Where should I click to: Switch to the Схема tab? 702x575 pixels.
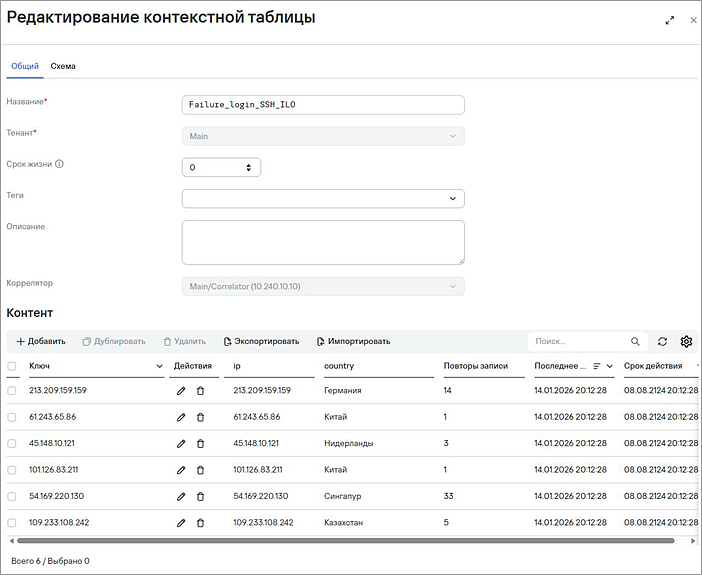[63, 66]
